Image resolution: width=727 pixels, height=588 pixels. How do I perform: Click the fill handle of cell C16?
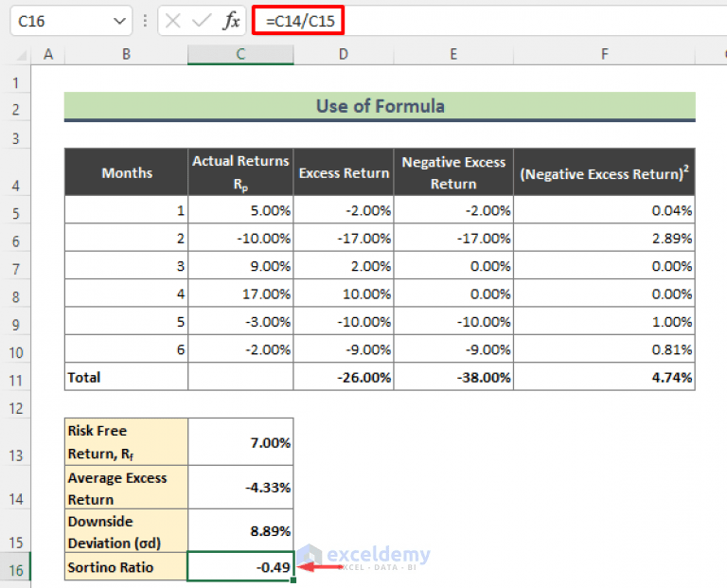pyautogui.click(x=293, y=580)
